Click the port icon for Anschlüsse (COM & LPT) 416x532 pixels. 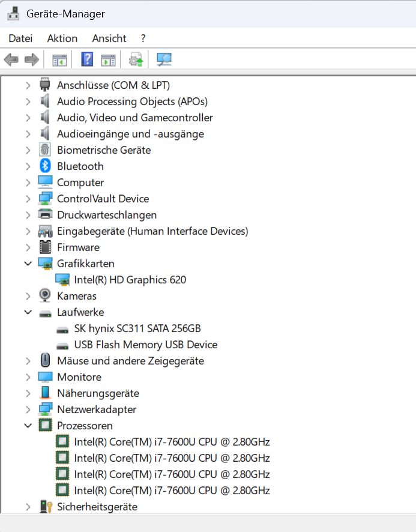point(45,85)
